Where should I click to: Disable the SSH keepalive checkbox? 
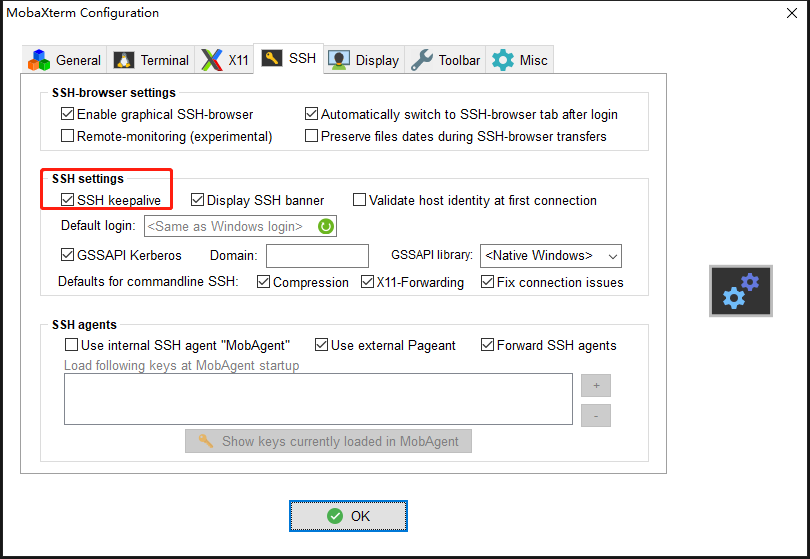click(68, 200)
